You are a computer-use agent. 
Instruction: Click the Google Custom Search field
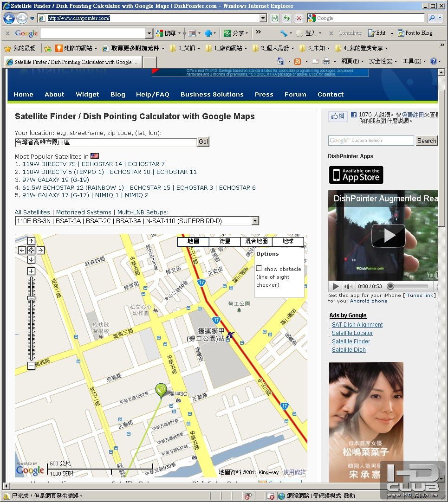pos(371,141)
